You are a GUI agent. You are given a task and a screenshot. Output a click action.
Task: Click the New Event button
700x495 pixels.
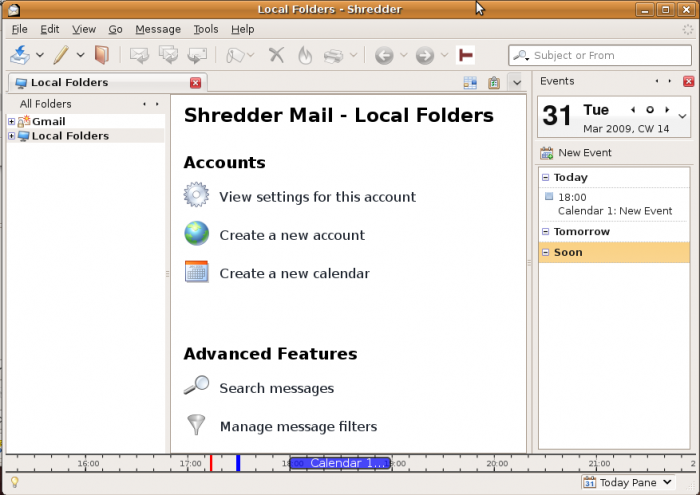click(575, 153)
